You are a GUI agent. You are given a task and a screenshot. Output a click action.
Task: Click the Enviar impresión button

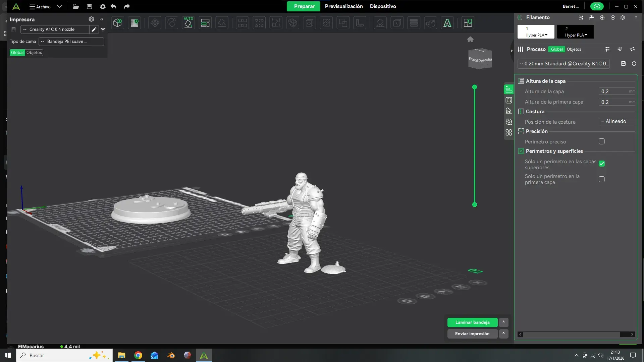472,334
